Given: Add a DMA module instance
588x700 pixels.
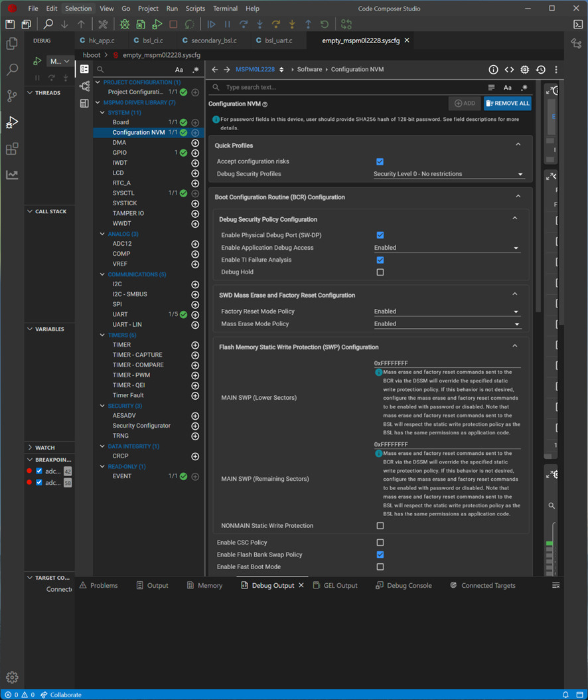Looking at the screenshot, I should click(195, 143).
